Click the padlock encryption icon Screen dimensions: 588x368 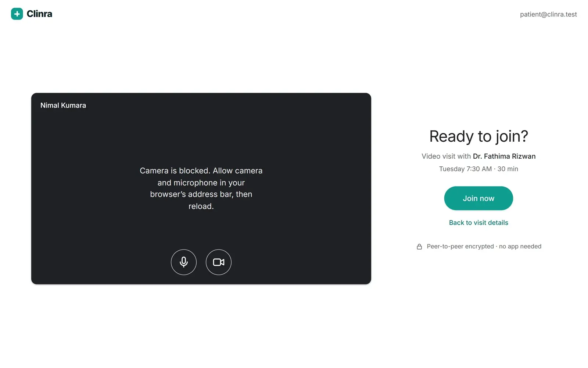pyautogui.click(x=419, y=247)
